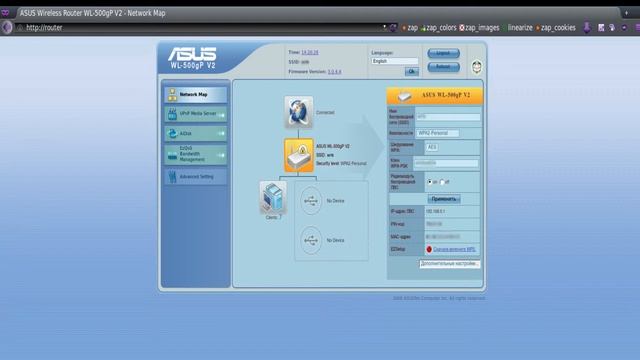Click the IP address value 192.168.0.1
640x360 pixels.
pos(436,211)
